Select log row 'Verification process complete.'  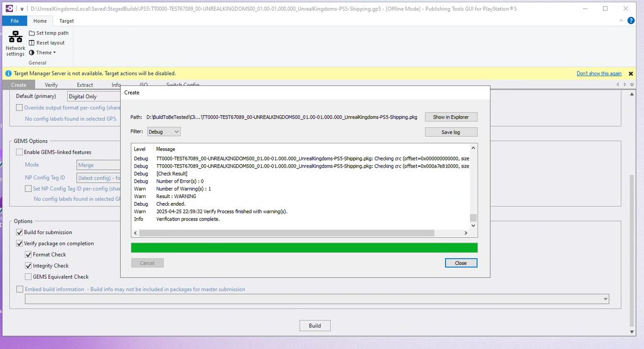[301, 219]
